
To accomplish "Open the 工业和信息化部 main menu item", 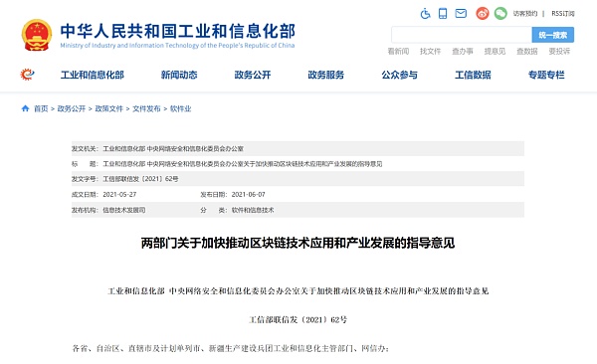I will [x=93, y=75].
